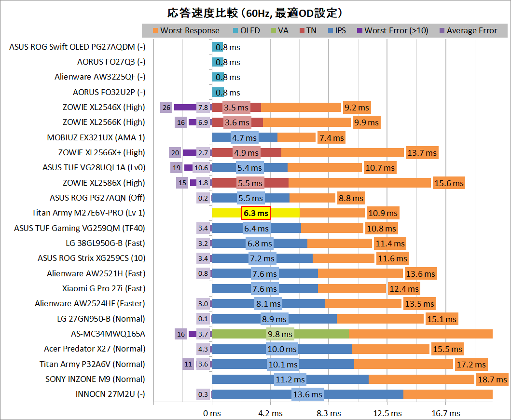Click the 18.7 ms worst response value

493,379
